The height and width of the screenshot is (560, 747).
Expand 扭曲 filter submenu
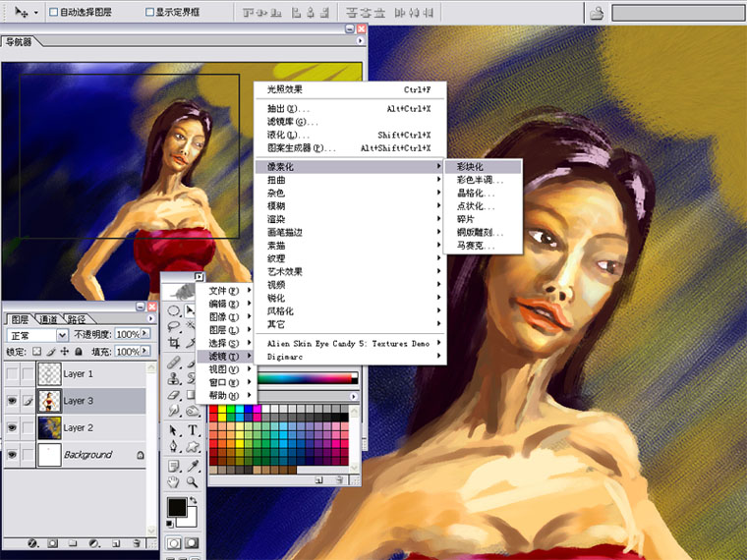pyautogui.click(x=350, y=180)
